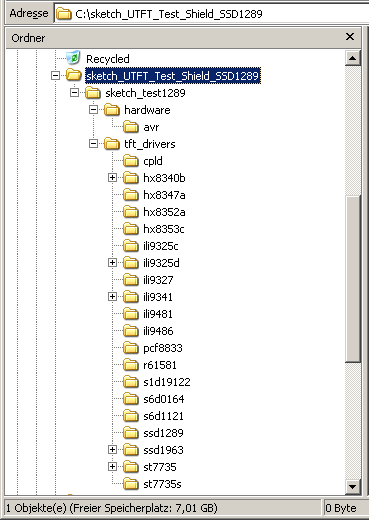Select the highlighted sketch_UTFT_Test_Shield_SSD1289 label

pyautogui.click(x=172, y=76)
